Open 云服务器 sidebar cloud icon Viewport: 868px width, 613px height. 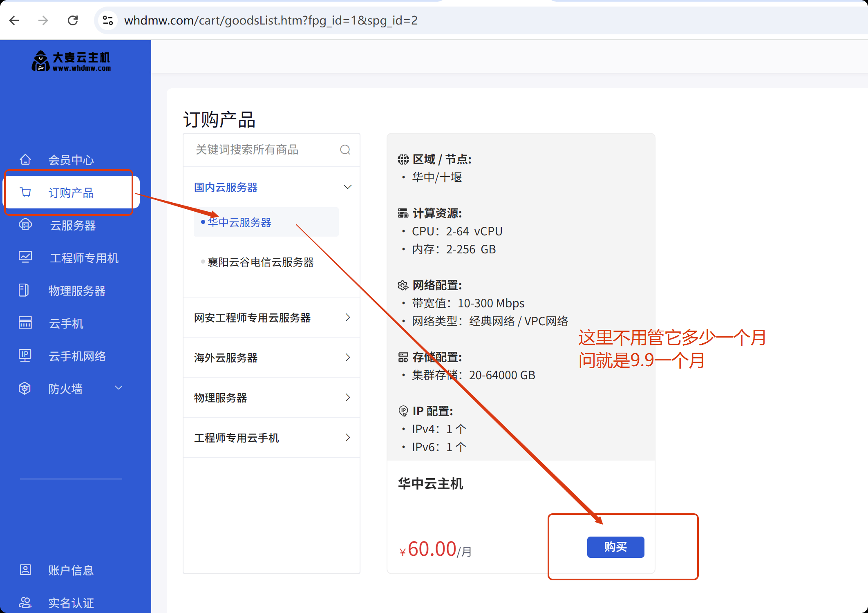tap(25, 225)
